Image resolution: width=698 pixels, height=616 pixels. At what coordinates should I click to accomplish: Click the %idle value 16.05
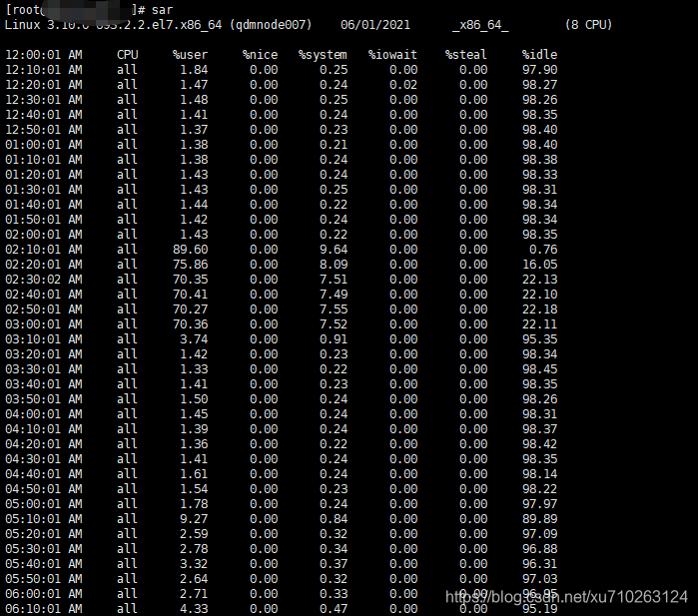click(539, 265)
